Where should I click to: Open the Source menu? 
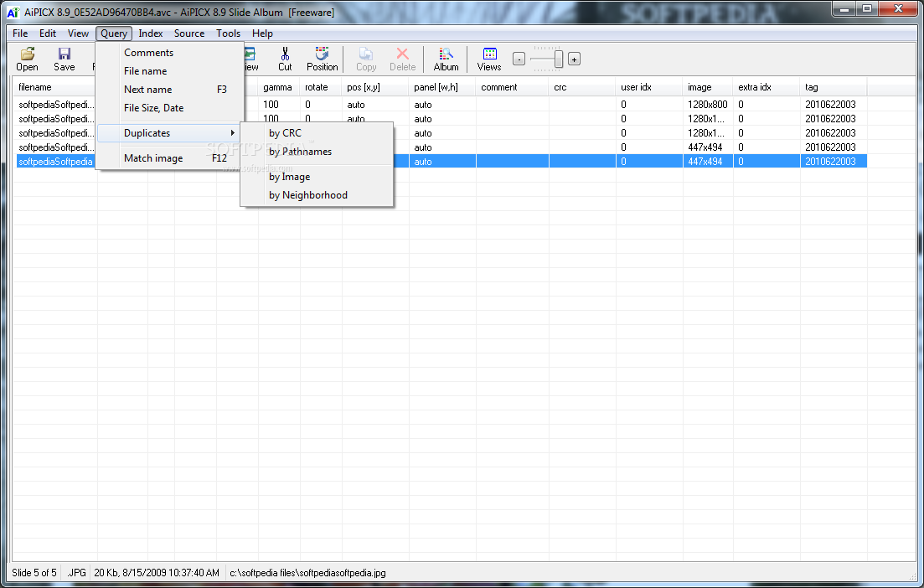tap(189, 34)
